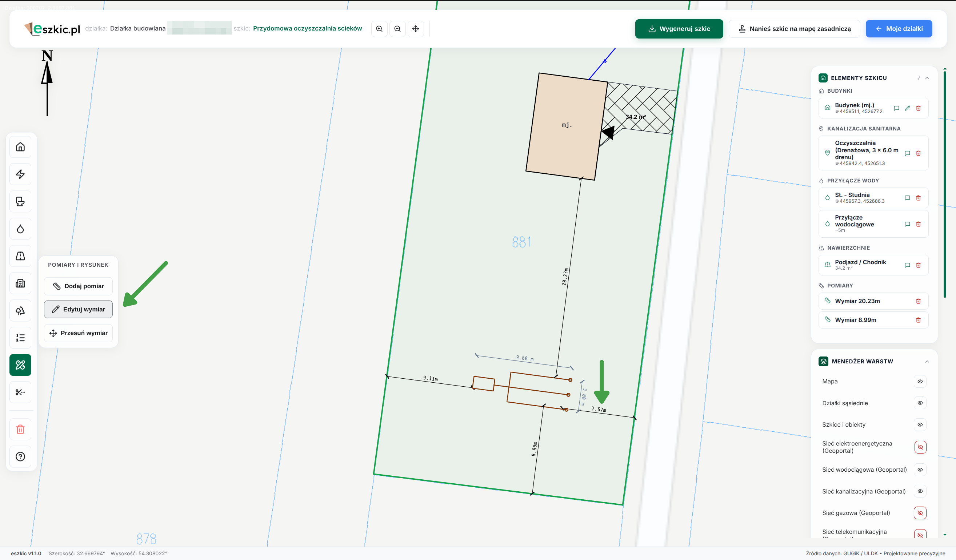
Task: Hide the Sieć wodociągowa (Geoportal) layer
Action: tap(920, 470)
